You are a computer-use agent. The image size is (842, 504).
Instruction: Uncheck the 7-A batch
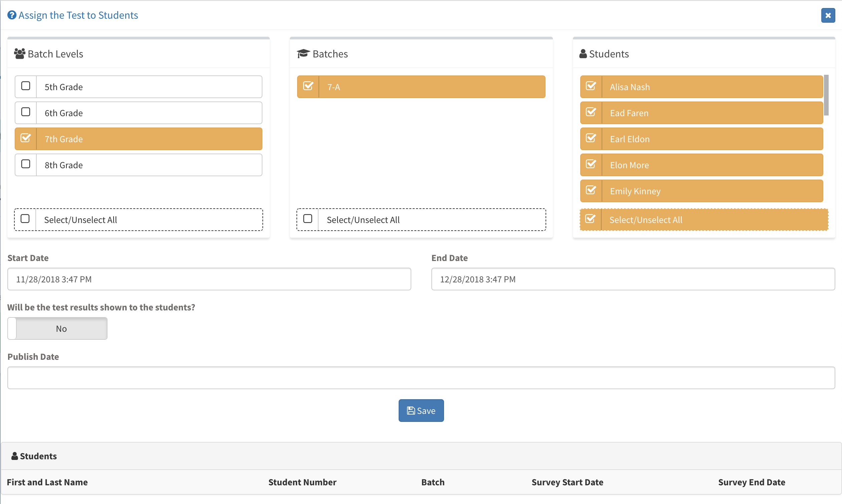pyautogui.click(x=308, y=86)
